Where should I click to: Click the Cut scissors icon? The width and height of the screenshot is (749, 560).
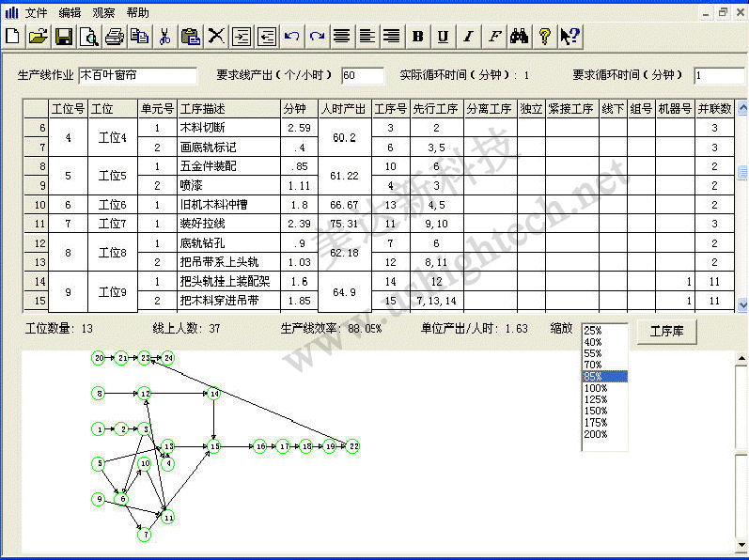(164, 37)
